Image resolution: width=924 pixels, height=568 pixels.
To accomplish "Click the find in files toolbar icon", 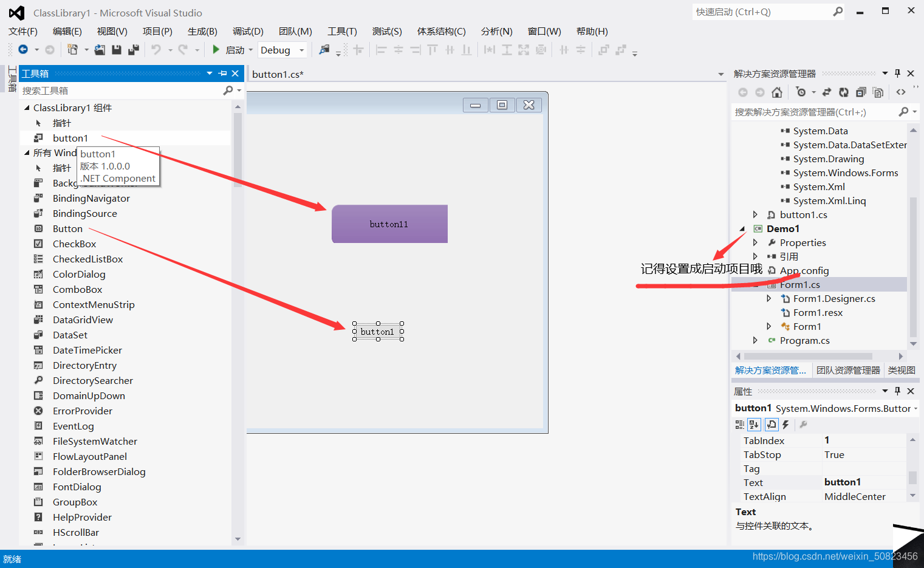I will pyautogui.click(x=324, y=50).
